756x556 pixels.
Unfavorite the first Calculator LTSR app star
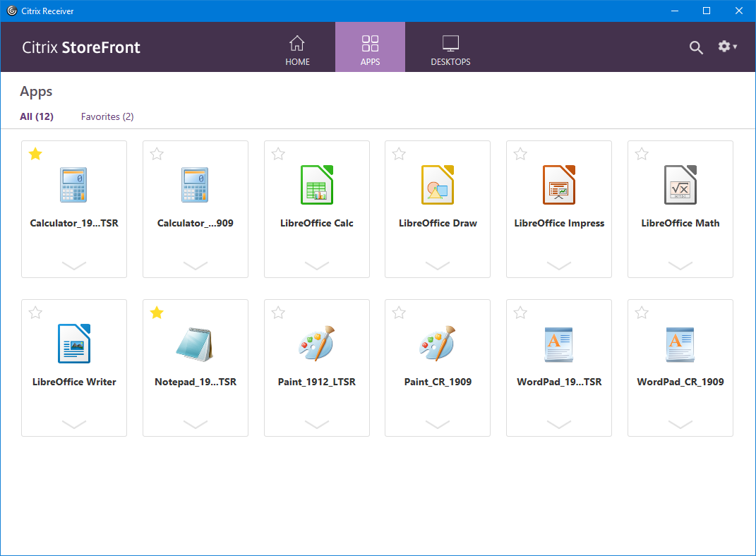[35, 154]
